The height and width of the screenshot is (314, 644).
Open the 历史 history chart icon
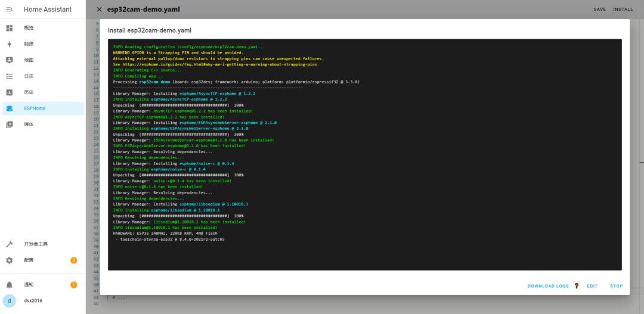coord(10,92)
